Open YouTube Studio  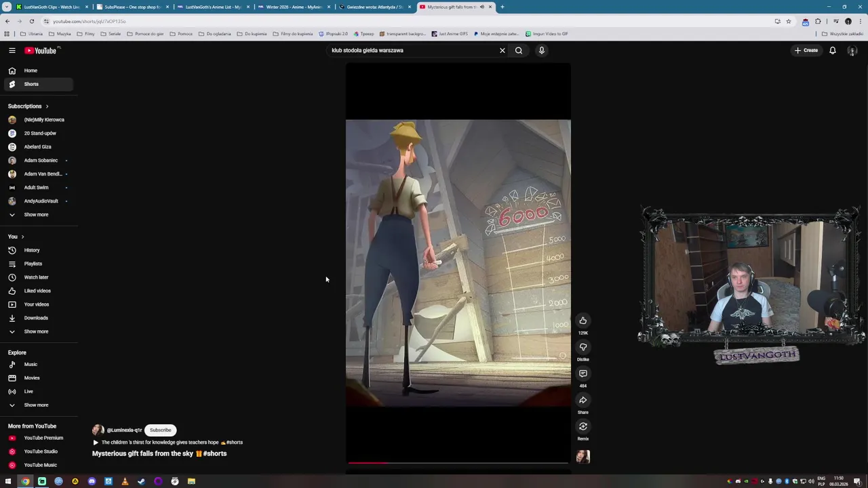point(37,451)
